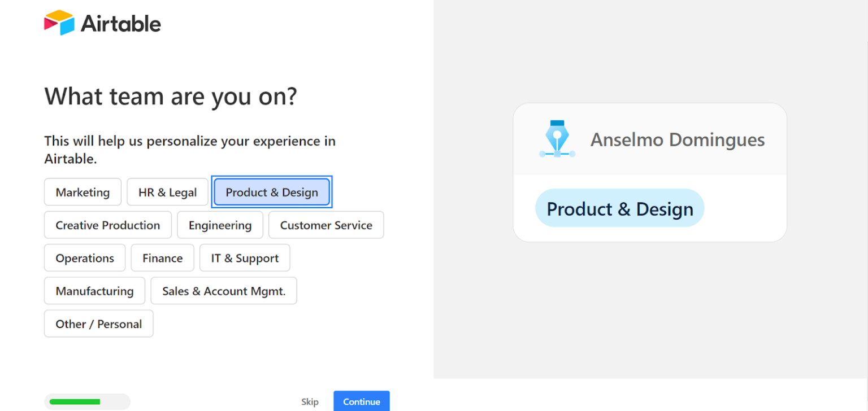Select the Operations team option
Viewport: 868px width, 411px height.
click(84, 257)
